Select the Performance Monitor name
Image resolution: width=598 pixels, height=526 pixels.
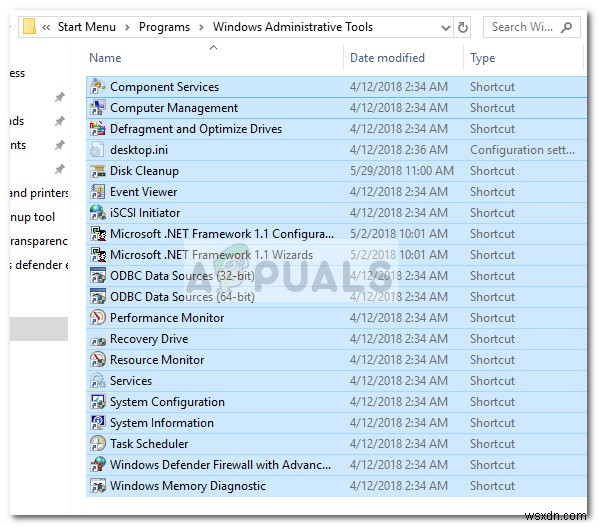(x=167, y=318)
